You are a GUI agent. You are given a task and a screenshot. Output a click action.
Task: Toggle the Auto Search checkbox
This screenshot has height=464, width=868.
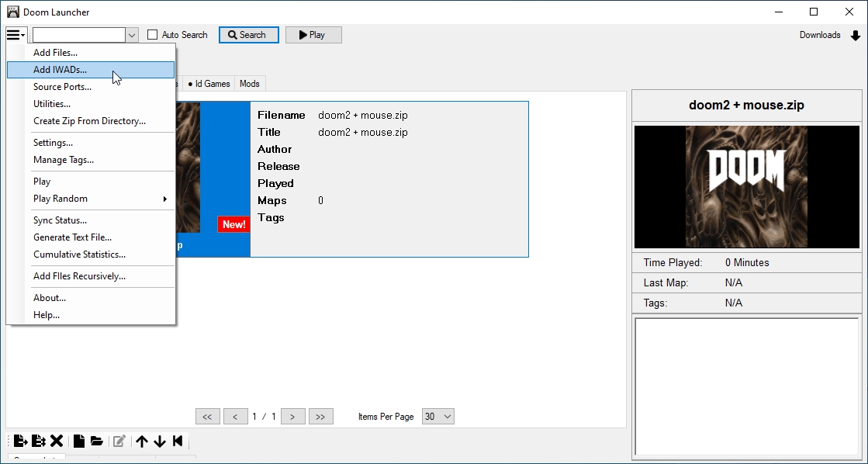(153, 35)
